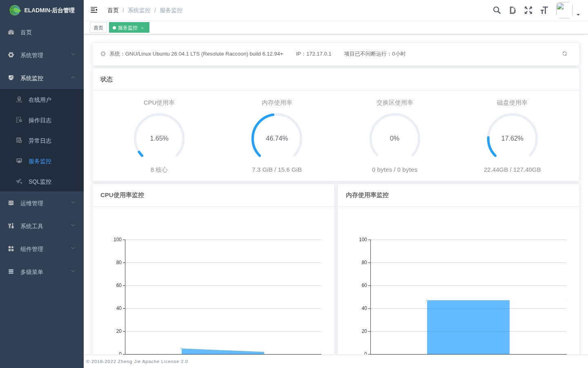Open the avatar dropdown caret
This screenshot has width=588, height=368.
point(578,15)
